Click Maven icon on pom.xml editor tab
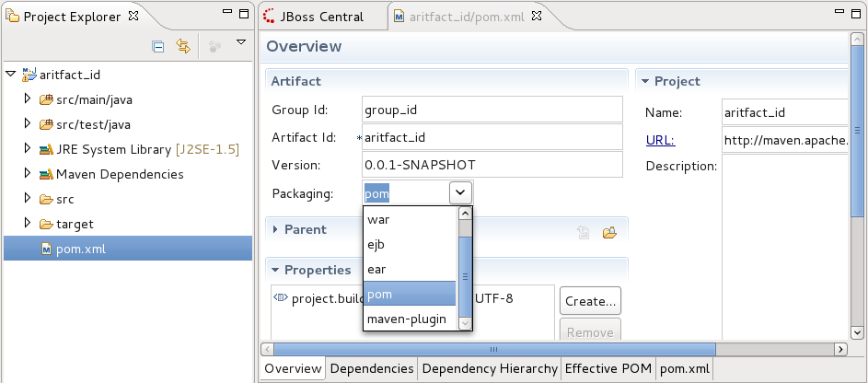Image resolution: width=868 pixels, height=383 pixels. pyautogui.click(x=399, y=17)
